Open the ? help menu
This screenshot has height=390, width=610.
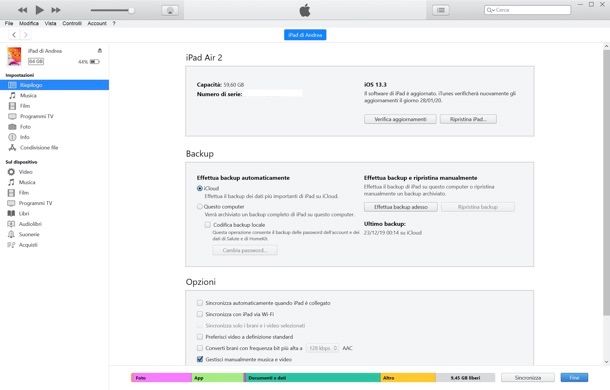(114, 23)
